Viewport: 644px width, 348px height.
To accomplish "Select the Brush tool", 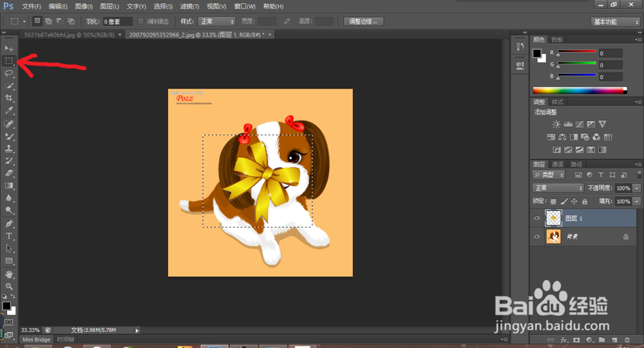I will tap(8, 136).
